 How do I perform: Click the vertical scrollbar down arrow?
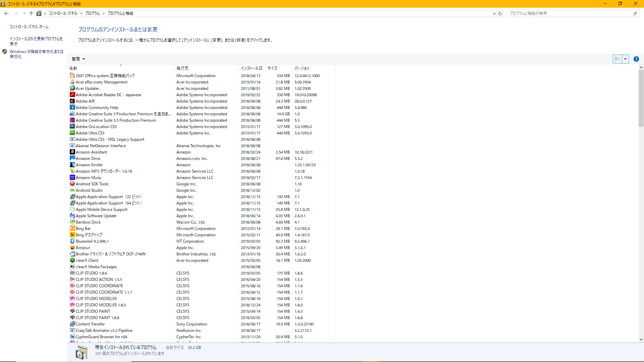click(641, 339)
